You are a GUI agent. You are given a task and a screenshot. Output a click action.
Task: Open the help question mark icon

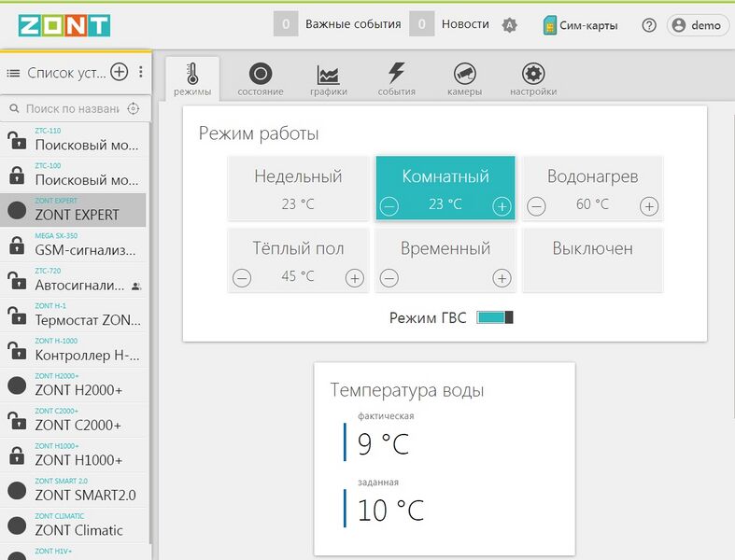point(649,25)
